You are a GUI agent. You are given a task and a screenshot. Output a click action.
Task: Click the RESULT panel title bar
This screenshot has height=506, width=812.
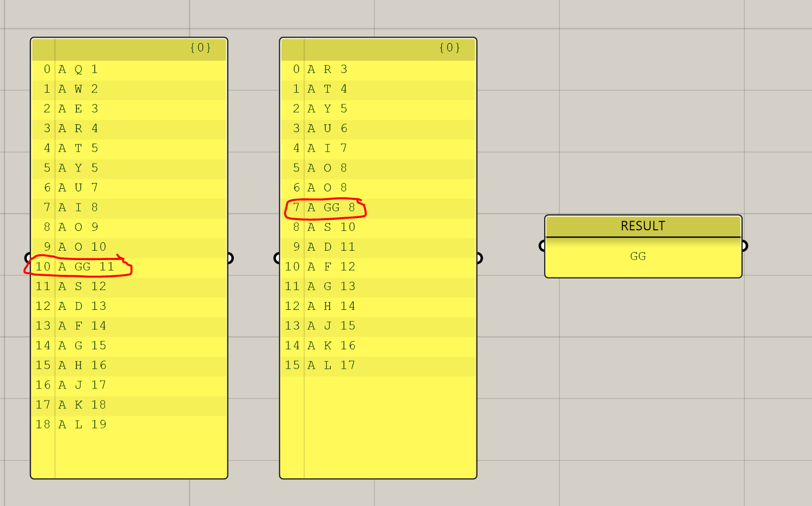click(x=643, y=226)
